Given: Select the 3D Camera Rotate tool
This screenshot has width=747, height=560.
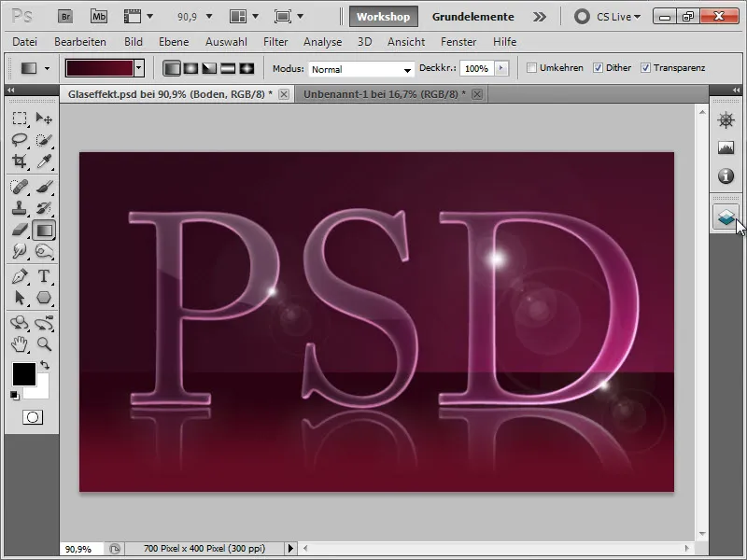Looking at the screenshot, I should pyautogui.click(x=44, y=323).
